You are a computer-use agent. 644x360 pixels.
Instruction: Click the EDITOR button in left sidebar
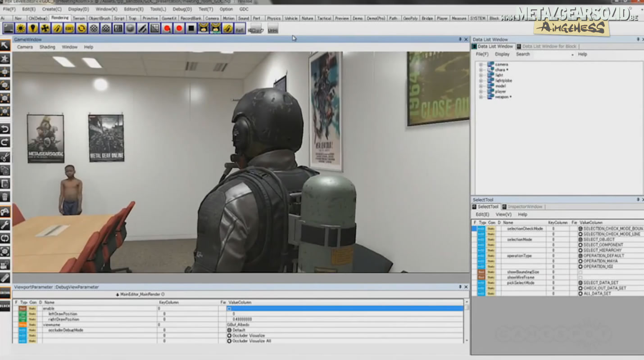(x=5, y=292)
